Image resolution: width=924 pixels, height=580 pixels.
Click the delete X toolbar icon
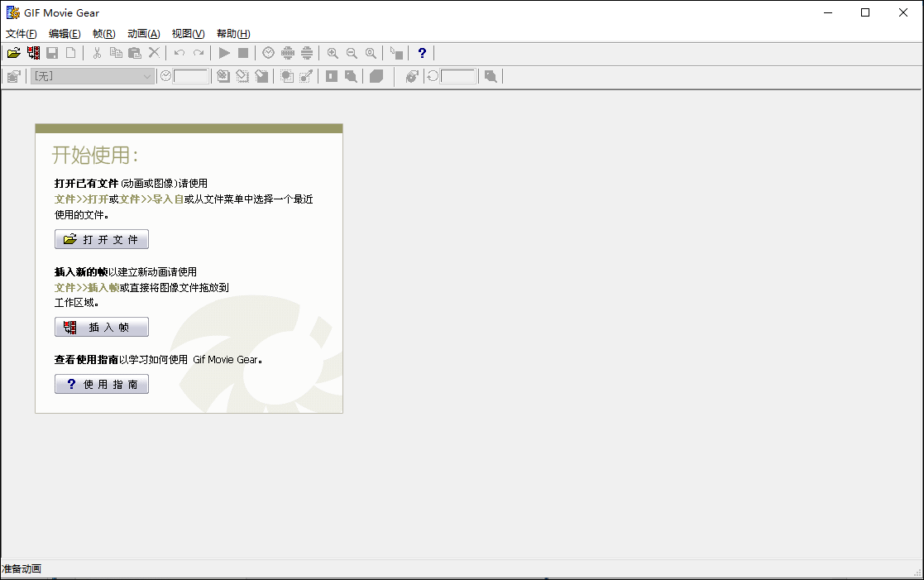154,53
